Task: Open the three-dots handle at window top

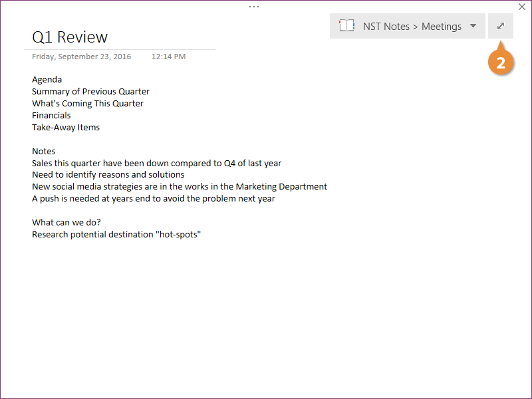Action: [x=254, y=6]
